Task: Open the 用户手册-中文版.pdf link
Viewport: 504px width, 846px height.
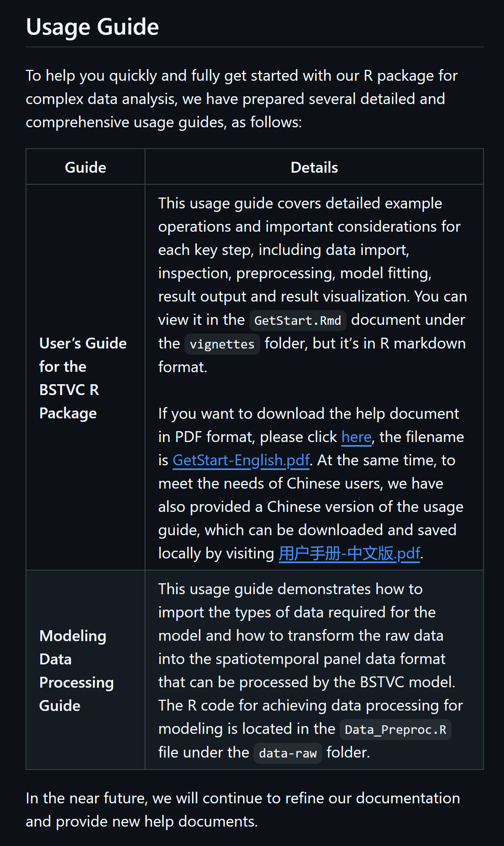Action: 349,553
